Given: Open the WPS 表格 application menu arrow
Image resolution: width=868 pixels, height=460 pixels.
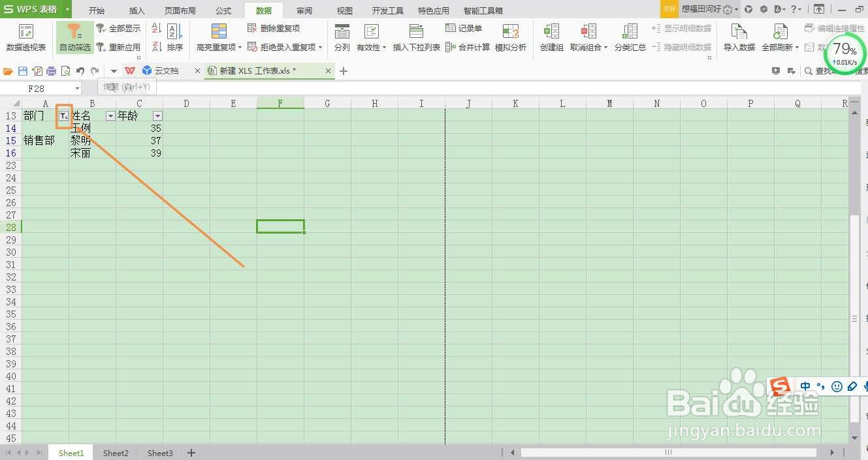Looking at the screenshot, I should click(x=67, y=9).
